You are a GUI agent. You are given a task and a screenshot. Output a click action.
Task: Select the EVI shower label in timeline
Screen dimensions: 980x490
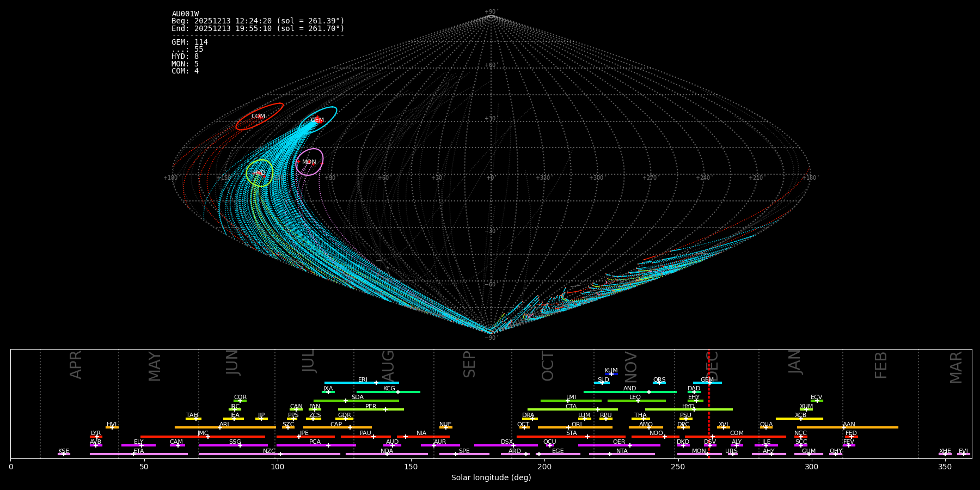click(963, 451)
